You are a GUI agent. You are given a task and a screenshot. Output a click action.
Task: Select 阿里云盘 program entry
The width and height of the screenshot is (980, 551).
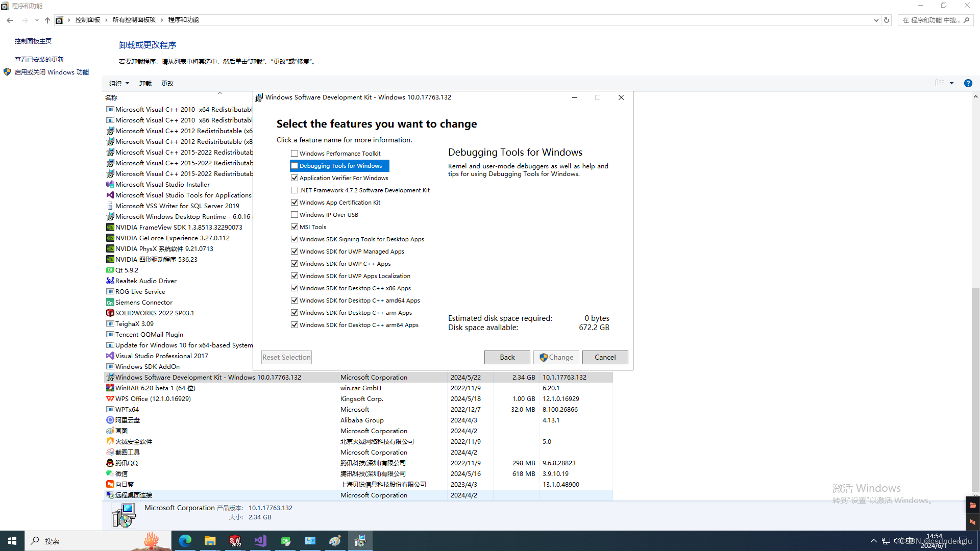click(x=358, y=420)
